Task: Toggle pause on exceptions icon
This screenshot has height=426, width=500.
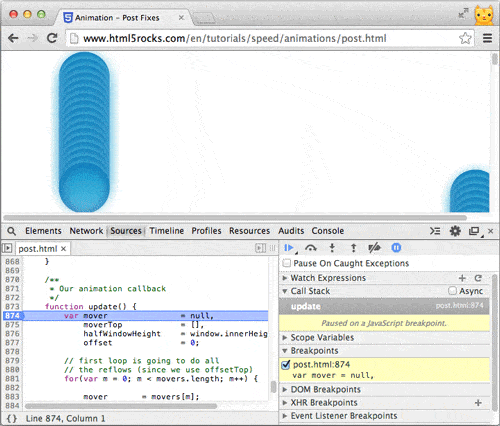Action: (396, 248)
